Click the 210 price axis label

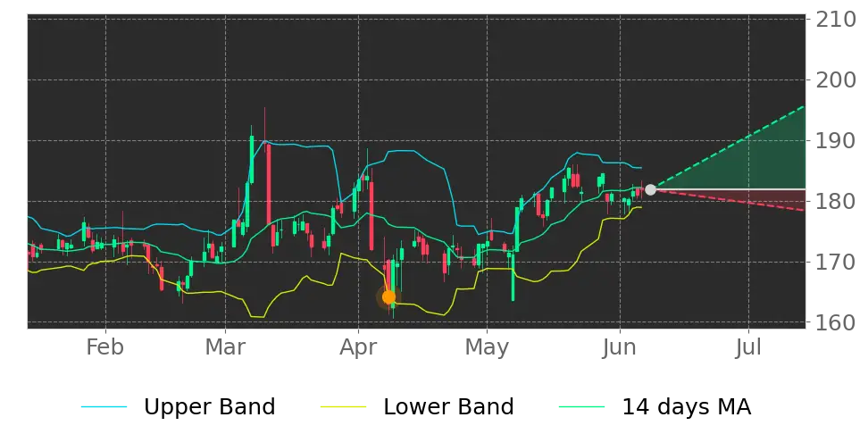(834, 20)
